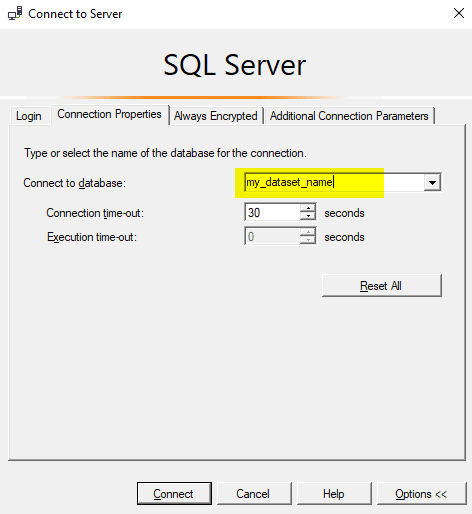Click the 'Connect to database:' label
This screenshot has height=514, width=472.
(74, 183)
